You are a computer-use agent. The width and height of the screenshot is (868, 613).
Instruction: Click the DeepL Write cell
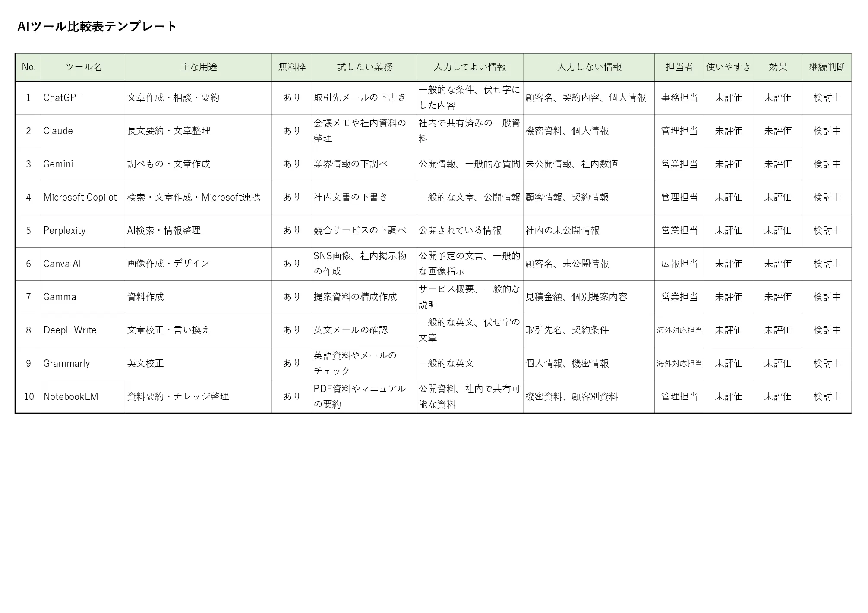coord(83,330)
